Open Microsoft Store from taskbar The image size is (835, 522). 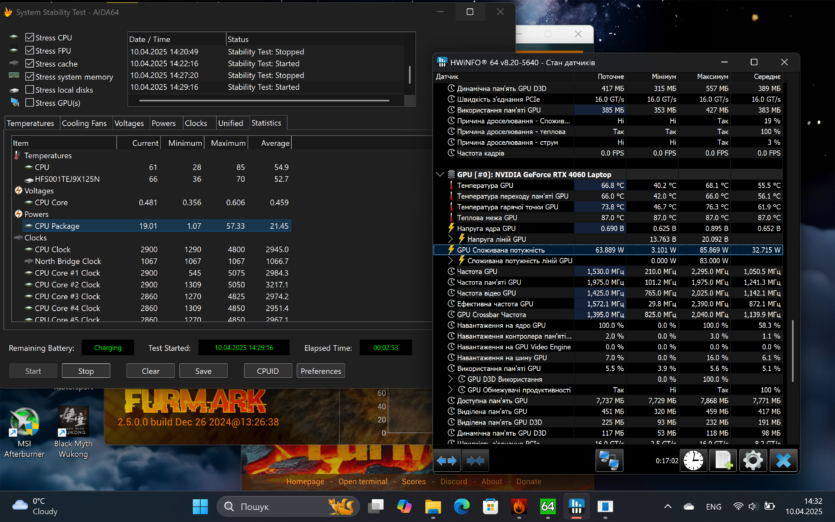click(x=490, y=507)
